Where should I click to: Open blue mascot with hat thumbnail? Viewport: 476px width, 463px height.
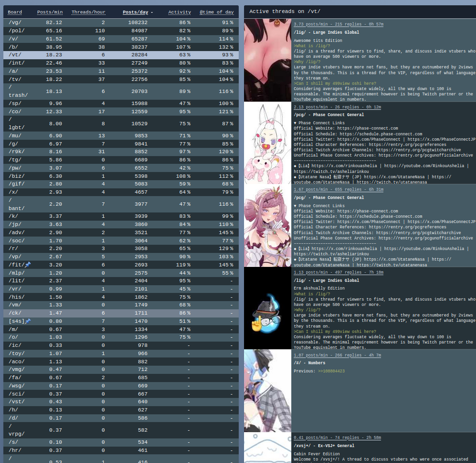tap(268, 308)
